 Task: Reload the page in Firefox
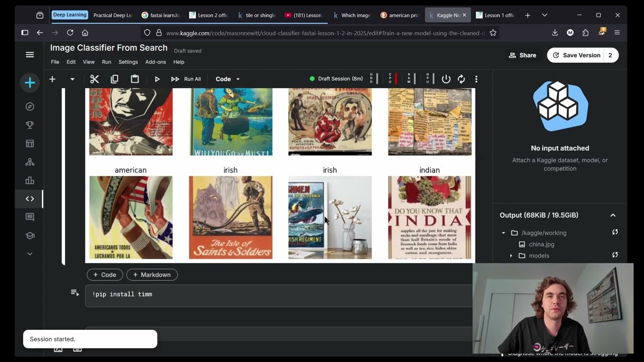coord(70,33)
